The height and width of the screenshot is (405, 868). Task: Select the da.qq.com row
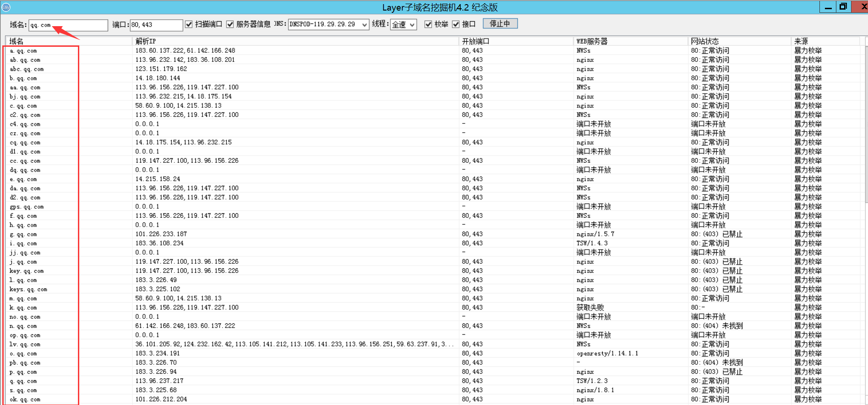pos(433,188)
